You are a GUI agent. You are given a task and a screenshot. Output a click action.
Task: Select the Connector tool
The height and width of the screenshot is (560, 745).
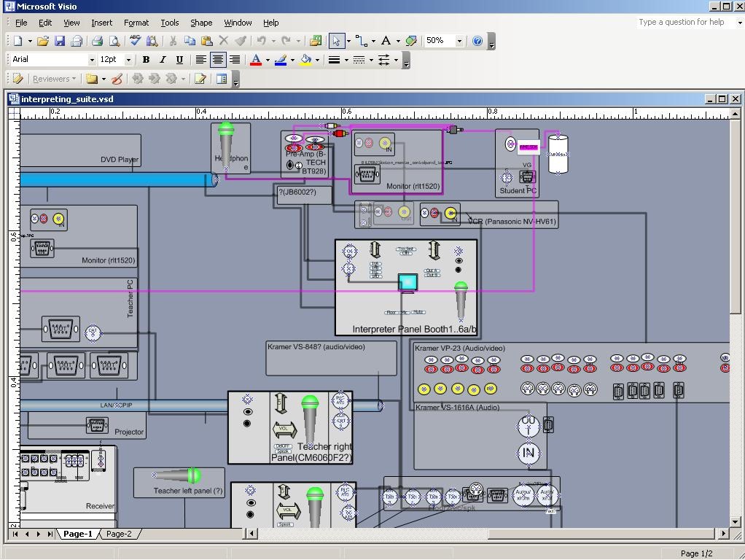[x=361, y=41]
